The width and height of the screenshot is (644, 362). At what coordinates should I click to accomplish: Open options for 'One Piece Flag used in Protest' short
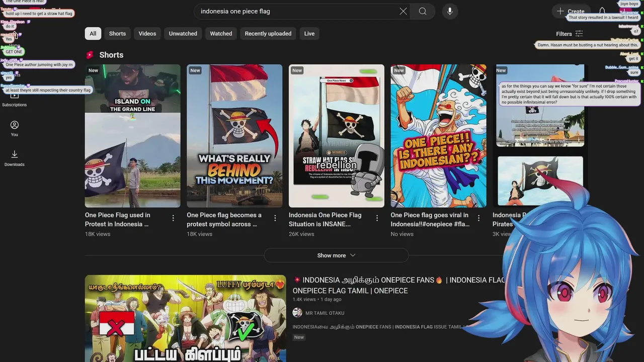[x=173, y=218]
